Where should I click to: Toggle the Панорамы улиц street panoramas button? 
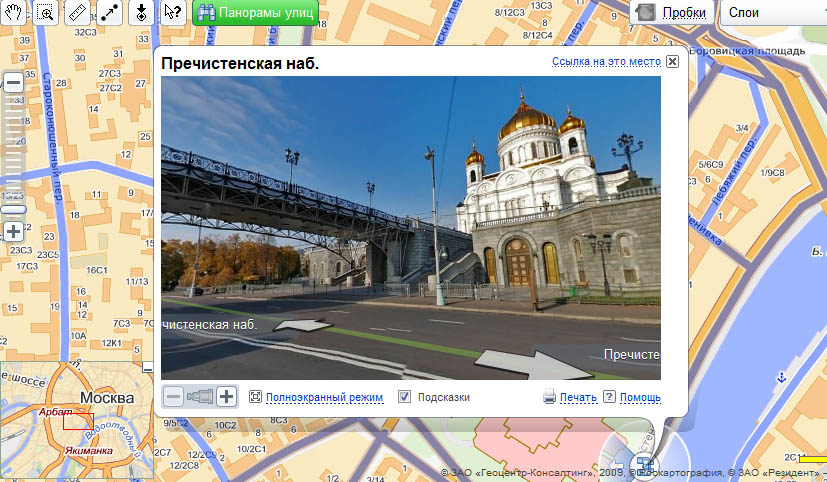(255, 12)
